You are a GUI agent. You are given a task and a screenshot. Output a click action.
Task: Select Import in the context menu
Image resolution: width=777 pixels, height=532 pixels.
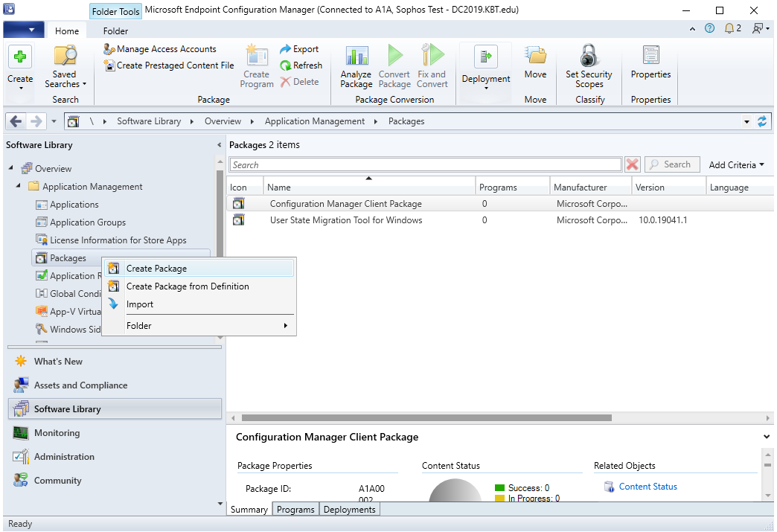point(140,304)
